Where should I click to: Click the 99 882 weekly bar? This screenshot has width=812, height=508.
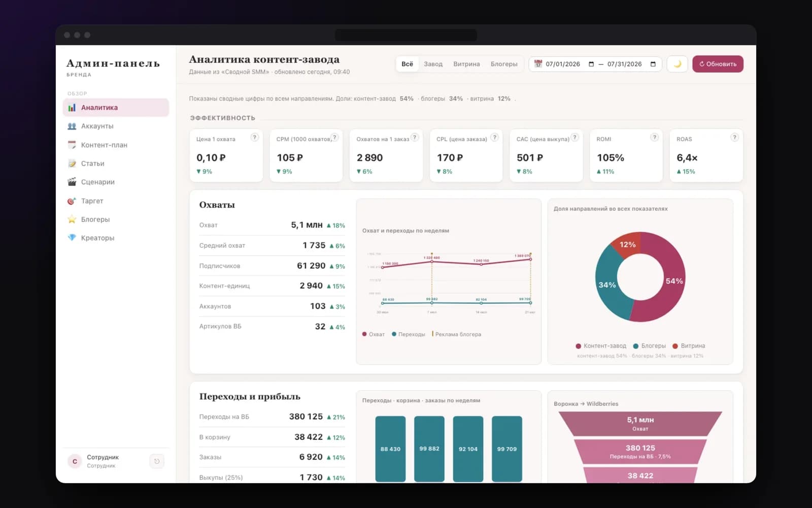(429, 449)
